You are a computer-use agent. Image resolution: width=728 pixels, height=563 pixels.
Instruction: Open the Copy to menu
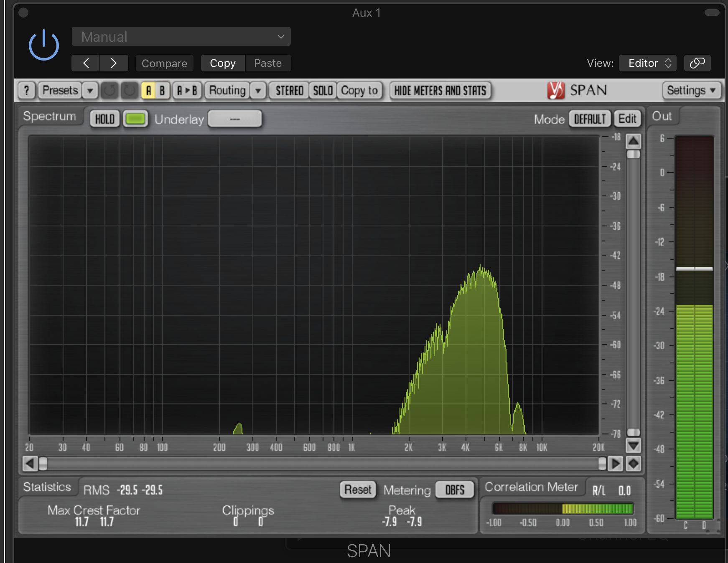(359, 91)
